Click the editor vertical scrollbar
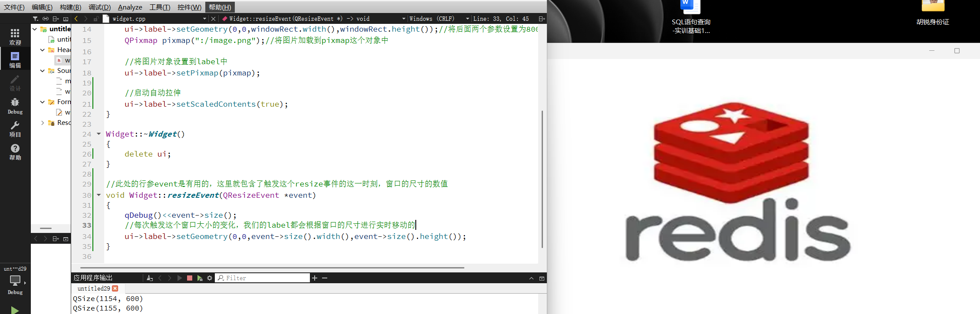Viewport: 980px width, 314px height. click(x=542, y=179)
